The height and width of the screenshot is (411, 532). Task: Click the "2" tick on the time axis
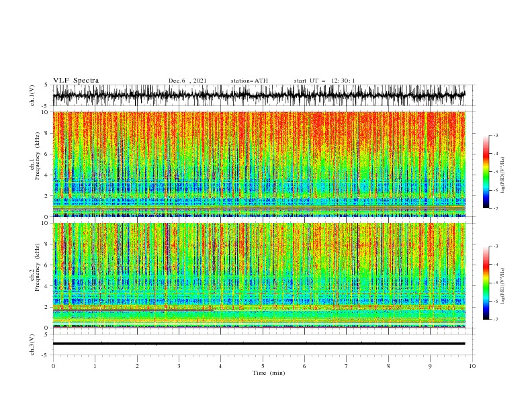137,366
